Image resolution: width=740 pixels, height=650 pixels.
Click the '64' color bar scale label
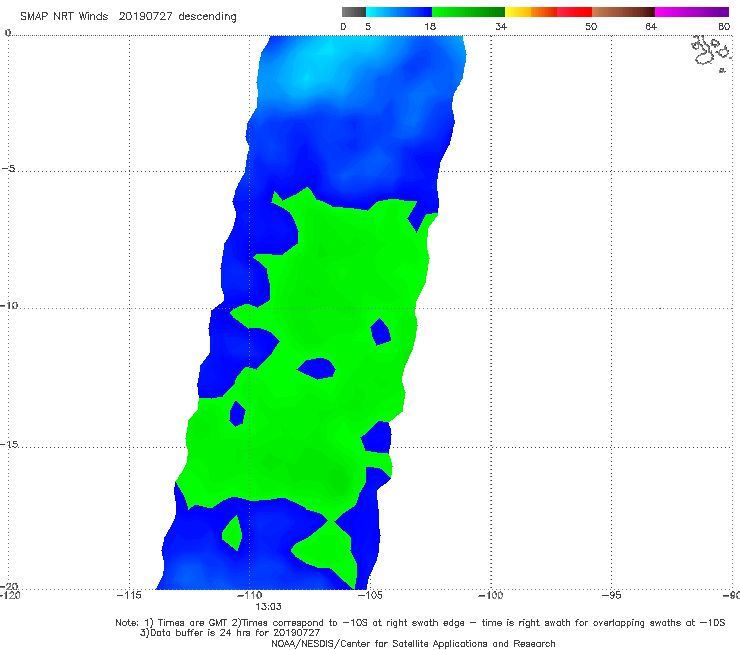click(x=651, y=27)
